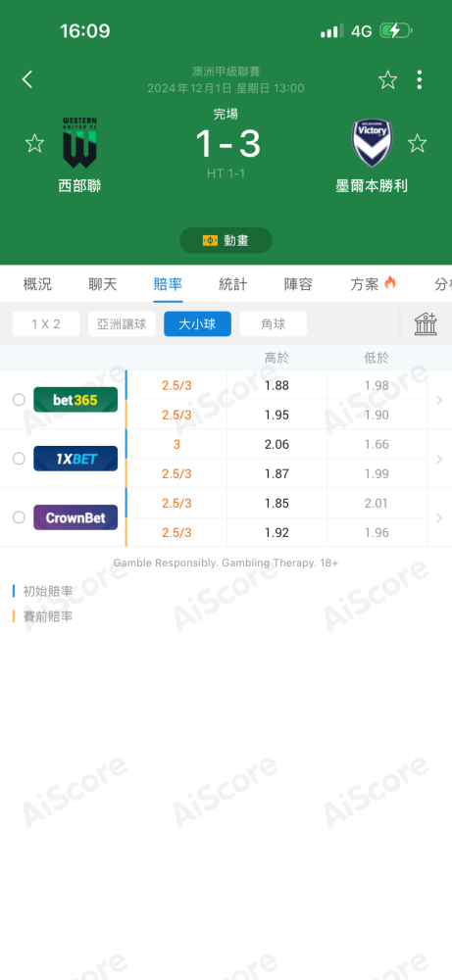Expand CrownBet odds details chevron
The height and width of the screenshot is (980, 452).
pos(439,517)
